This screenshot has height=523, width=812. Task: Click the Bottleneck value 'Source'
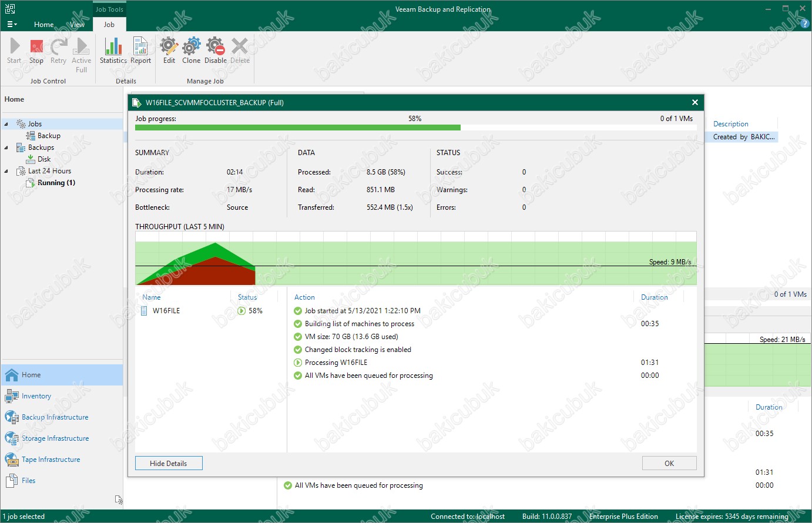(x=237, y=207)
